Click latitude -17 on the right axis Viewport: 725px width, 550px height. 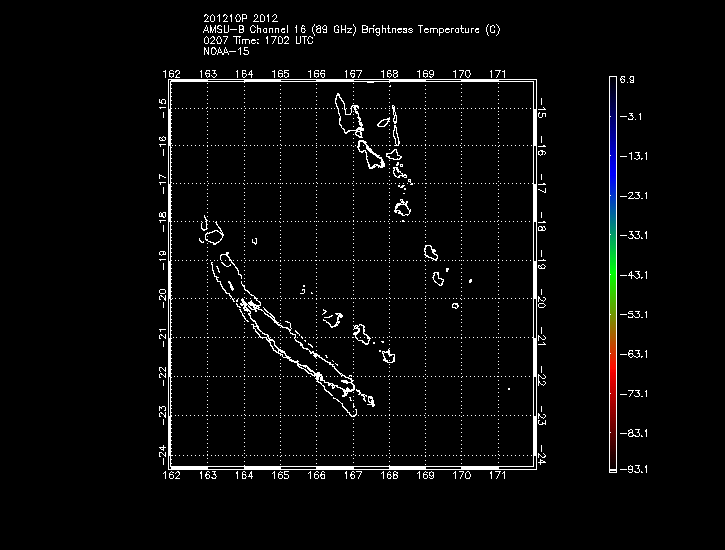tap(542, 184)
